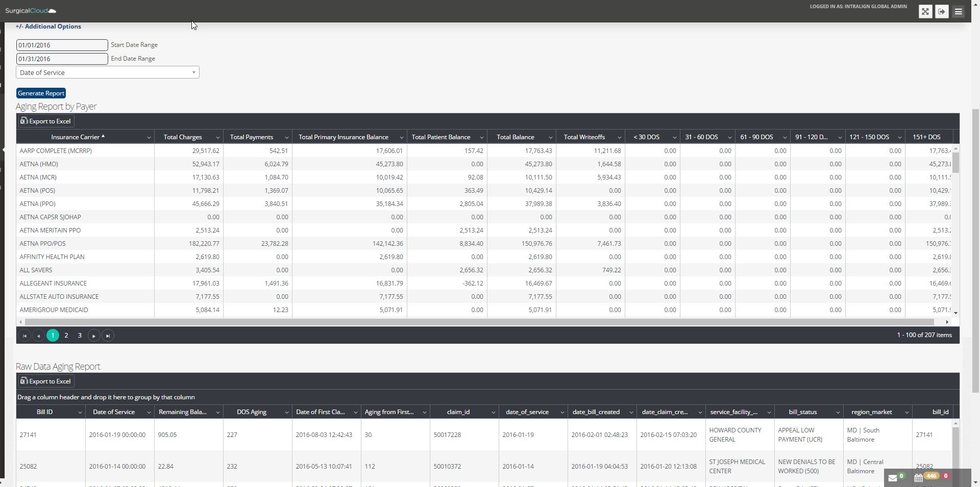Click the End Date Range input field
This screenshot has height=487, width=980.
click(x=62, y=59)
